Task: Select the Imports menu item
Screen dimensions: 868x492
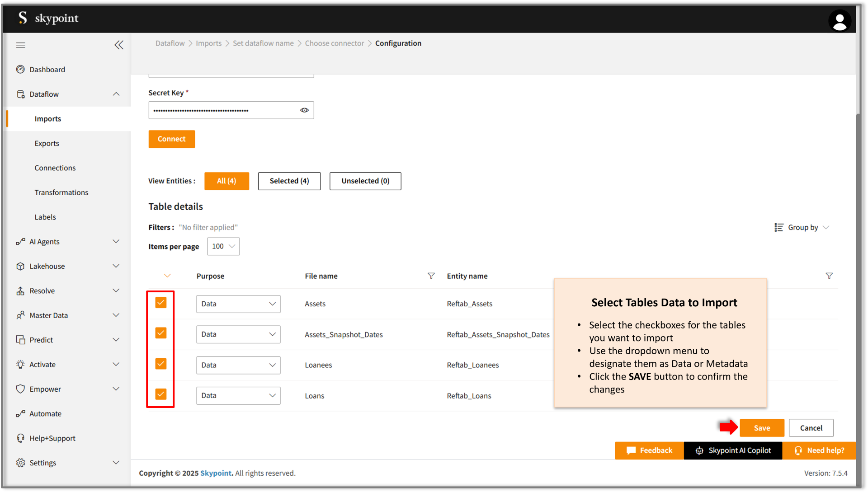Action: point(47,118)
